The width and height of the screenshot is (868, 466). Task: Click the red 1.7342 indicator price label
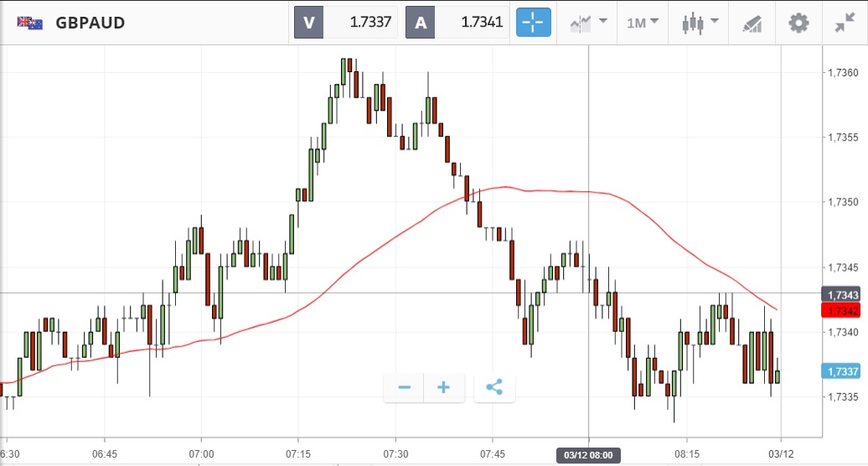(842, 311)
